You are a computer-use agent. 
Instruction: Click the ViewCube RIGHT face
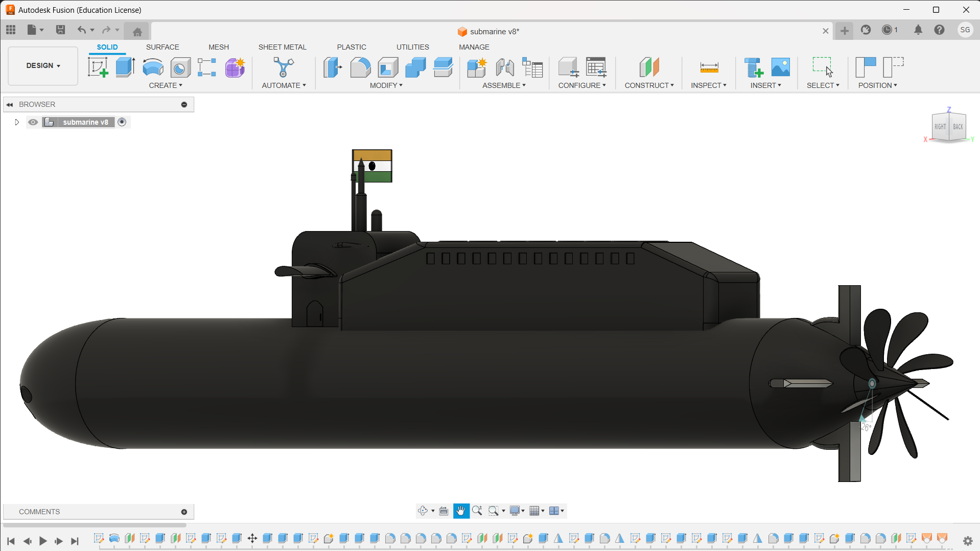click(x=940, y=127)
